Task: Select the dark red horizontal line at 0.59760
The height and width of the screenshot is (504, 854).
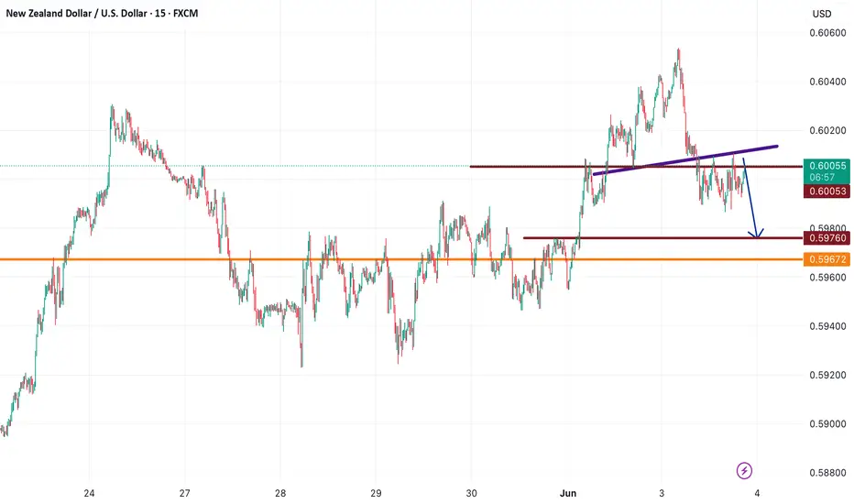Action: [x=662, y=238]
